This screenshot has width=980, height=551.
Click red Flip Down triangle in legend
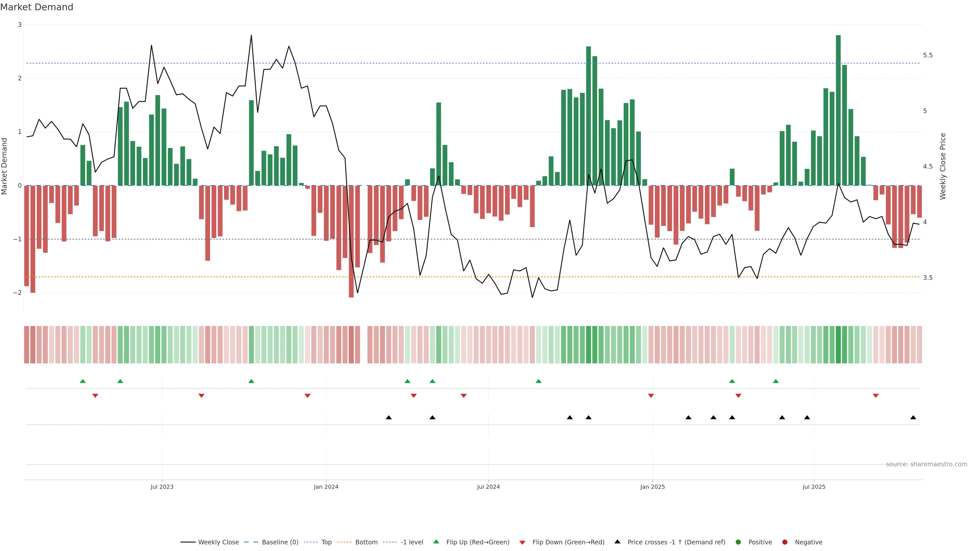(x=522, y=542)
